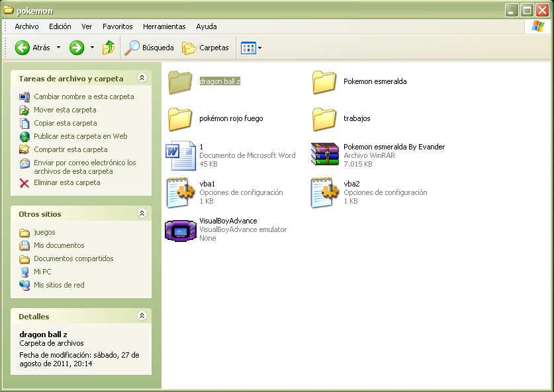This screenshot has width=554, height=392.
Task: Select the dragon ball z folder icon
Action: 180,82
